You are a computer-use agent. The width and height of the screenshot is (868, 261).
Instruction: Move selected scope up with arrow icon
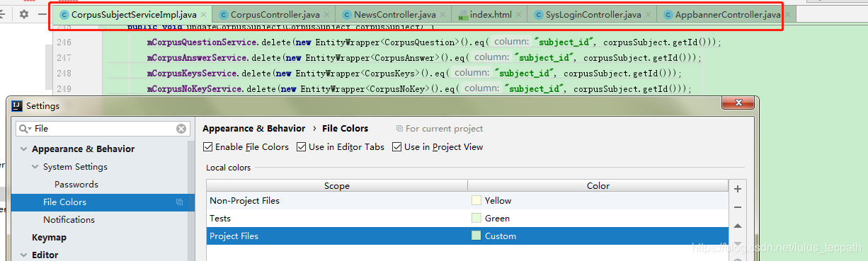tap(738, 226)
